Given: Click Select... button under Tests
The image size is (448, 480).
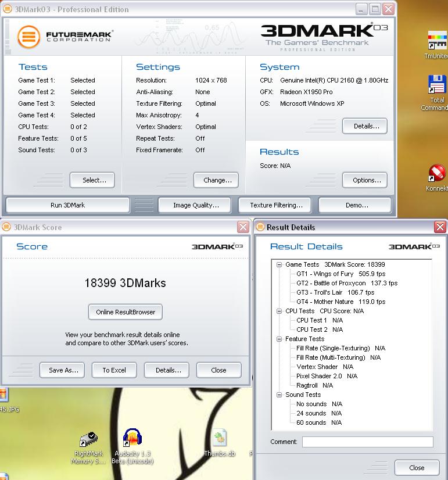Looking at the screenshot, I should click(x=92, y=180).
